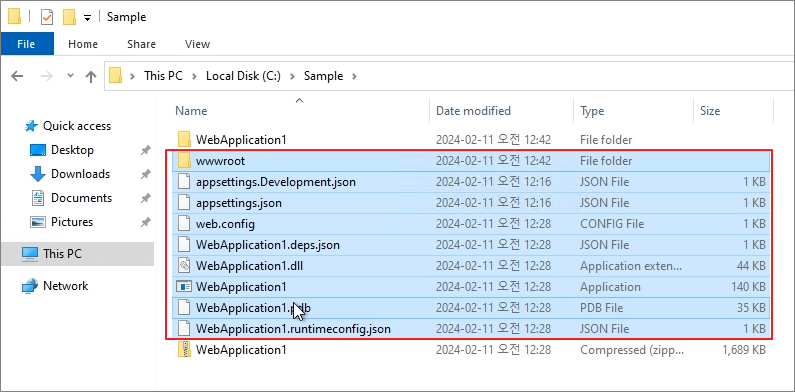Select the web.config file name
795x392 pixels.
[225, 224]
